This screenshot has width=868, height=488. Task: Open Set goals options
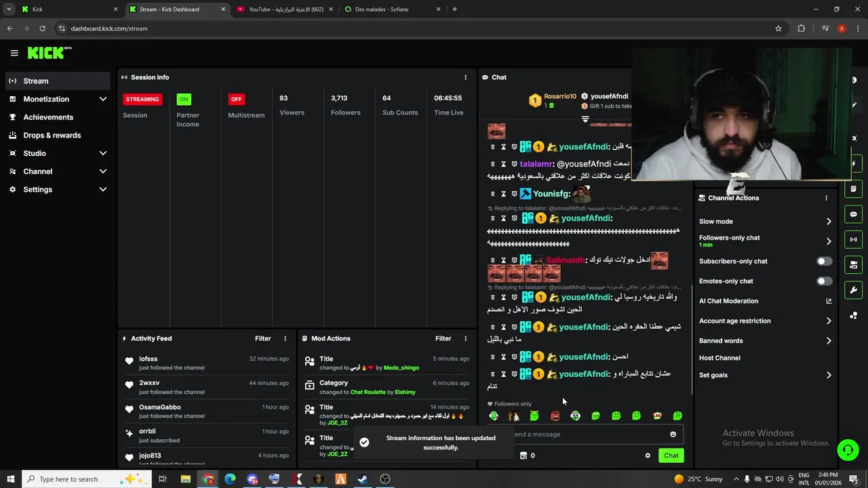(765, 375)
